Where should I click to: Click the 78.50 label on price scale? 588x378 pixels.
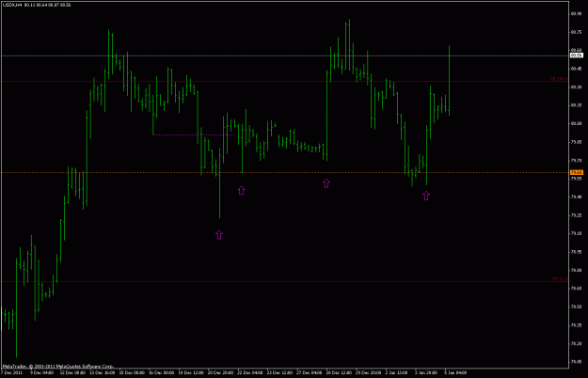(576, 307)
